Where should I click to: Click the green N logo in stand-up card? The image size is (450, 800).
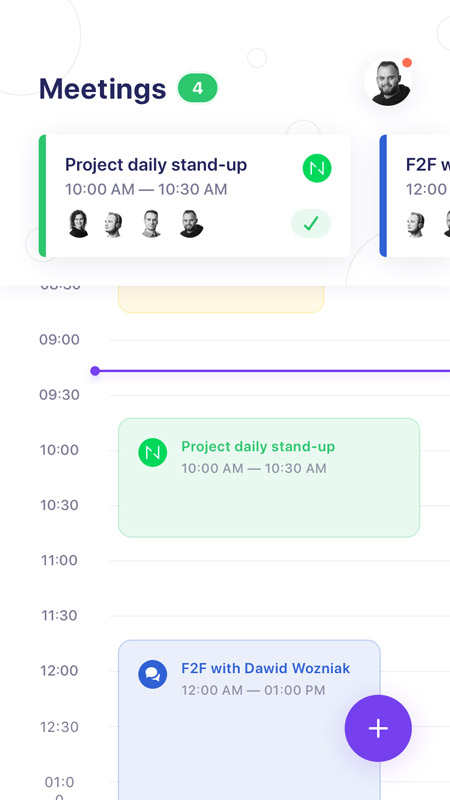click(x=317, y=168)
